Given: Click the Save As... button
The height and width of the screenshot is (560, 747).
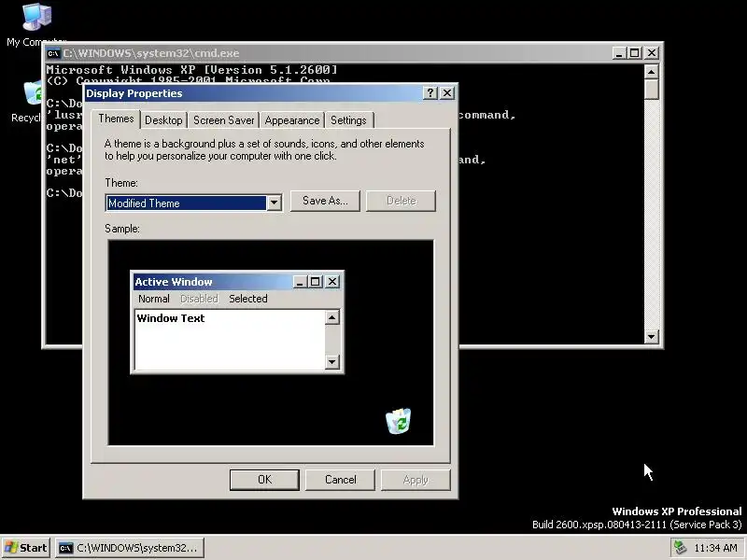Looking at the screenshot, I should 325,201.
